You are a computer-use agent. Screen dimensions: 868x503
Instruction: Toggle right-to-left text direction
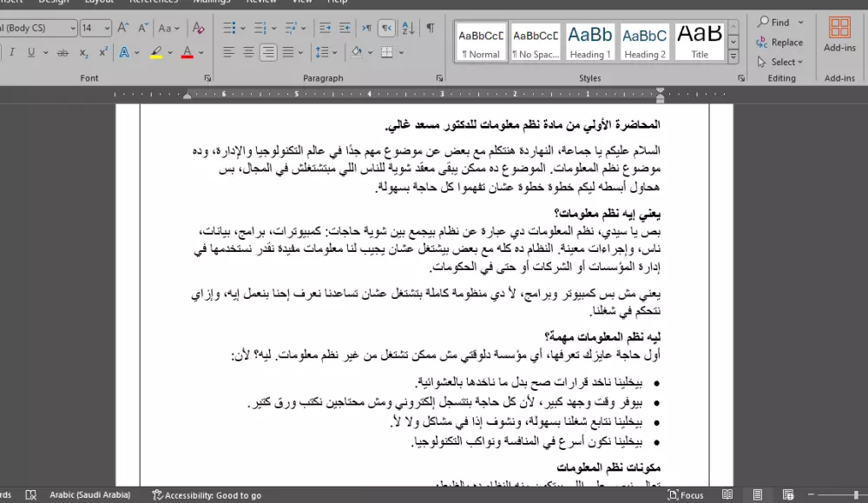(x=387, y=29)
